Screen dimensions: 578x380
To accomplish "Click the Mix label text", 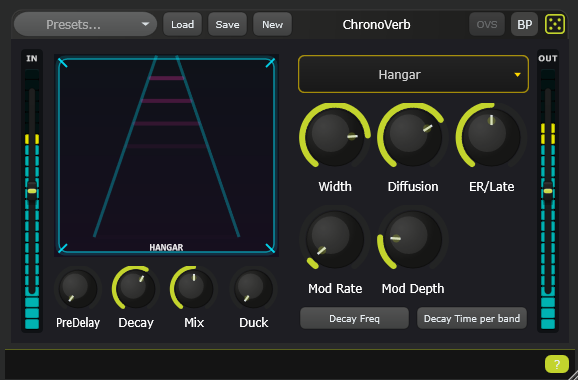I will (194, 323).
